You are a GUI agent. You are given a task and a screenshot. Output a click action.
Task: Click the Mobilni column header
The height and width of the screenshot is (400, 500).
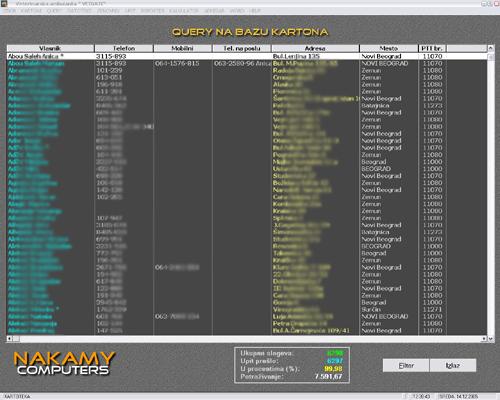pos(182,48)
